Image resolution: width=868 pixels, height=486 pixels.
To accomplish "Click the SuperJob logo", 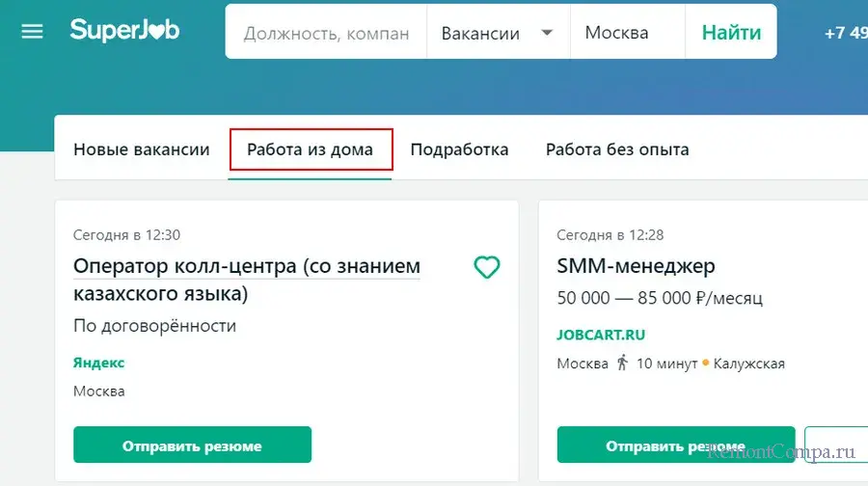I will (x=124, y=31).
